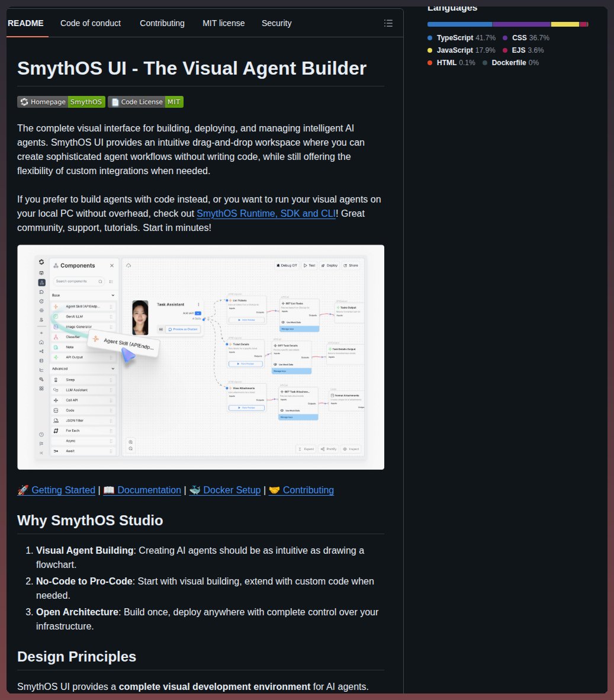Screen dimensions: 614x700
Task: Click the Open Architecture bold text
Action: (x=77, y=612)
